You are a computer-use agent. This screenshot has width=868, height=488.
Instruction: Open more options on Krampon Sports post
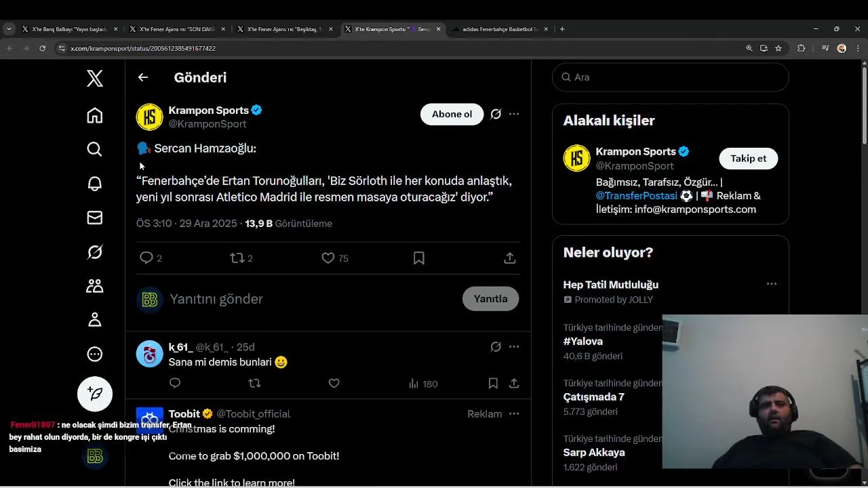(x=514, y=114)
